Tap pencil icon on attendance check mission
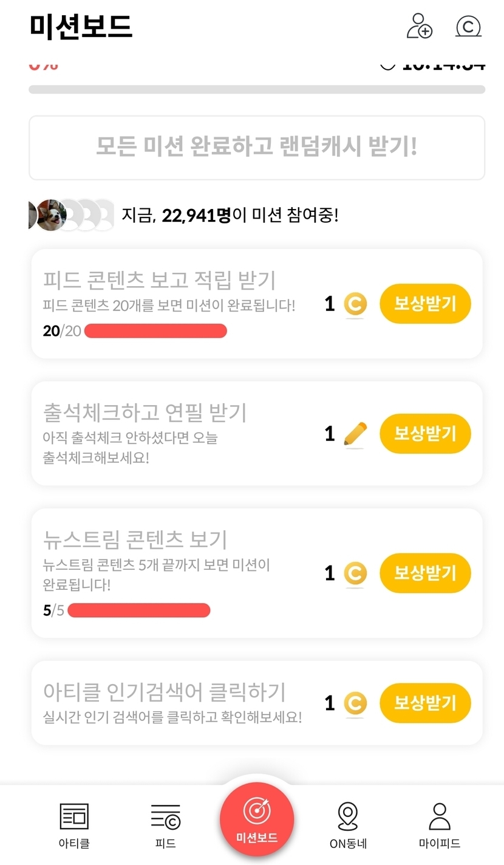Screen dimensions: 504x865 [355, 434]
